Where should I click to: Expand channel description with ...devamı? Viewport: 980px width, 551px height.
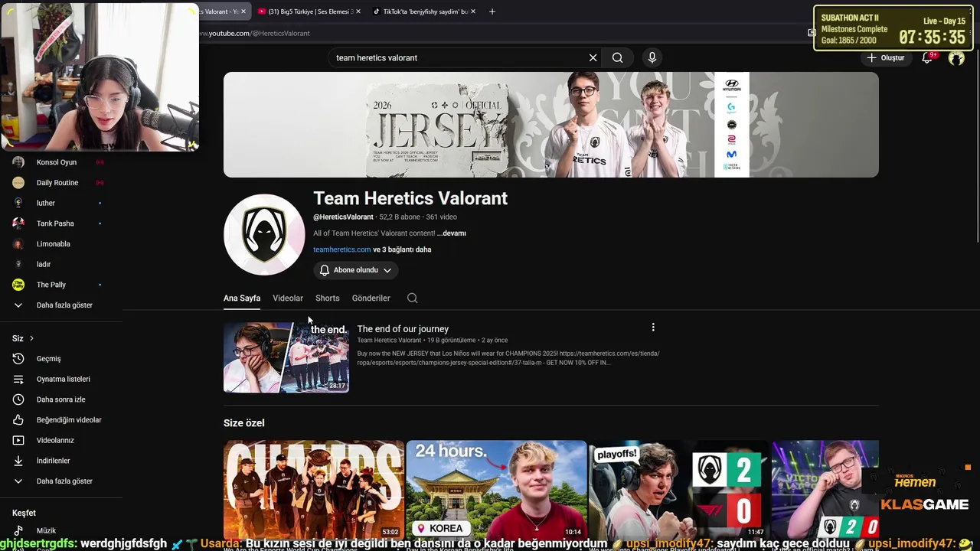coord(451,233)
